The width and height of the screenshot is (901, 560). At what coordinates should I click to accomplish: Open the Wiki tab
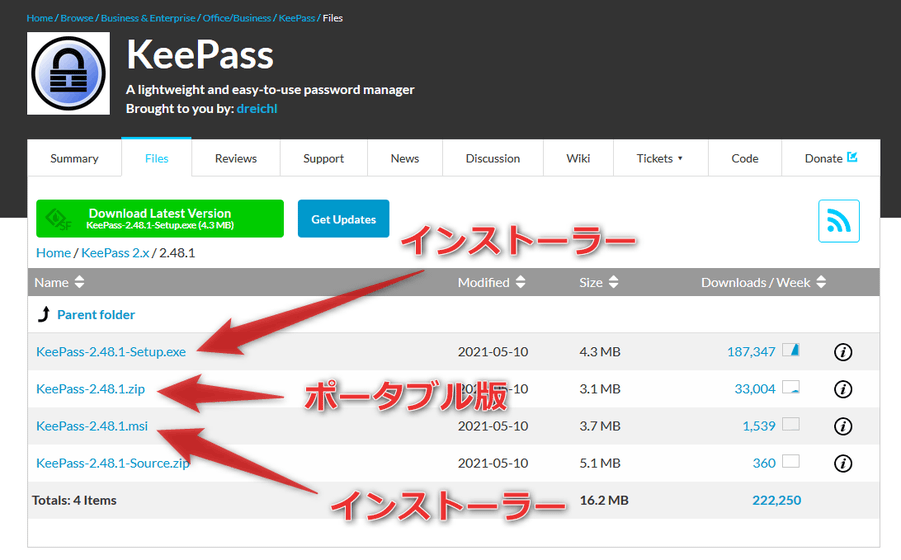pos(578,159)
